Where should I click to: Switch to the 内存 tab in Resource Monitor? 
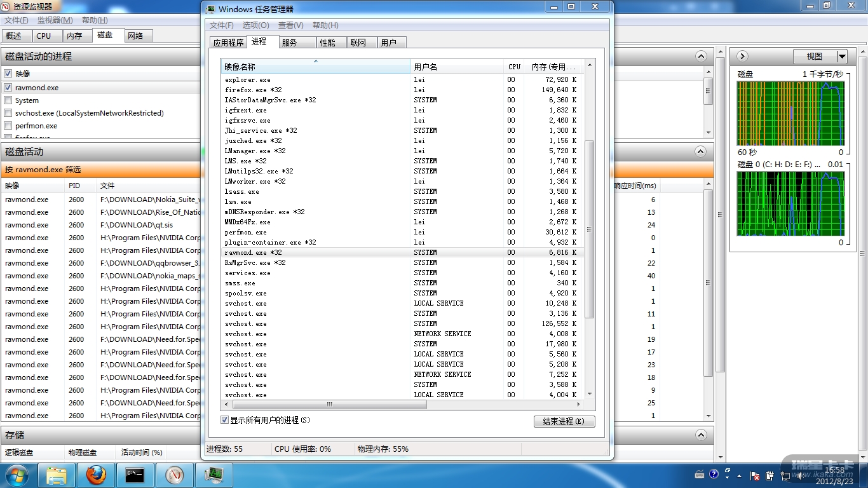pyautogui.click(x=76, y=36)
